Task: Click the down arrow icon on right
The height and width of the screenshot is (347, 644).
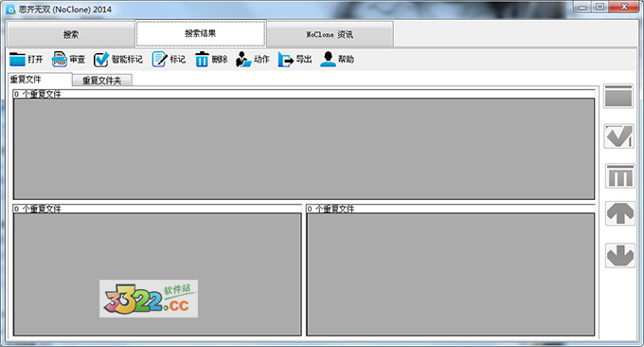Action: tap(619, 255)
